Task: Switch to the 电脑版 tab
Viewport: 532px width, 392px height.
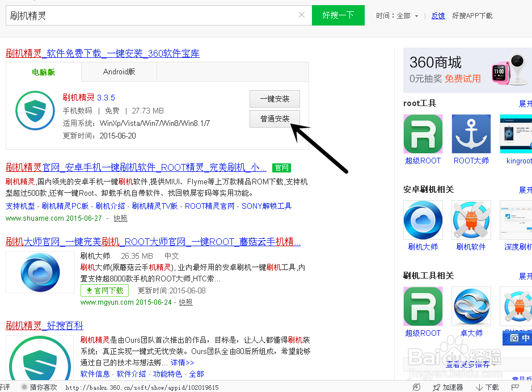Action: point(44,72)
